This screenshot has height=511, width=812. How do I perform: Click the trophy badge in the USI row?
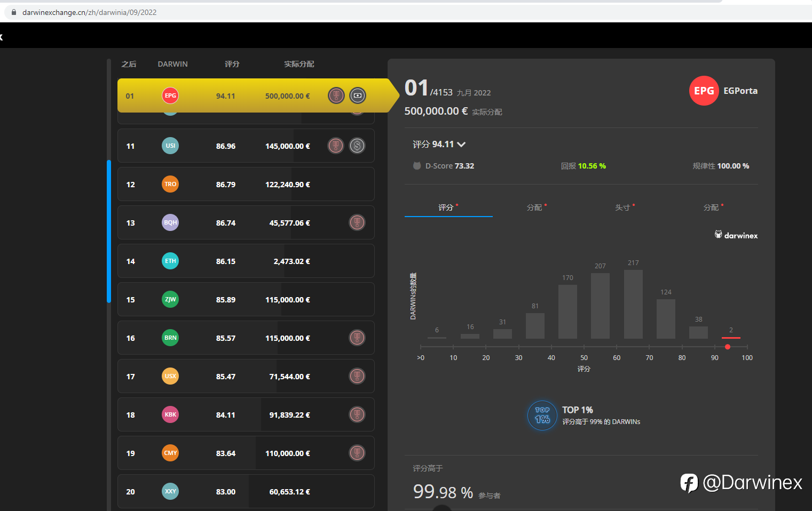point(336,146)
